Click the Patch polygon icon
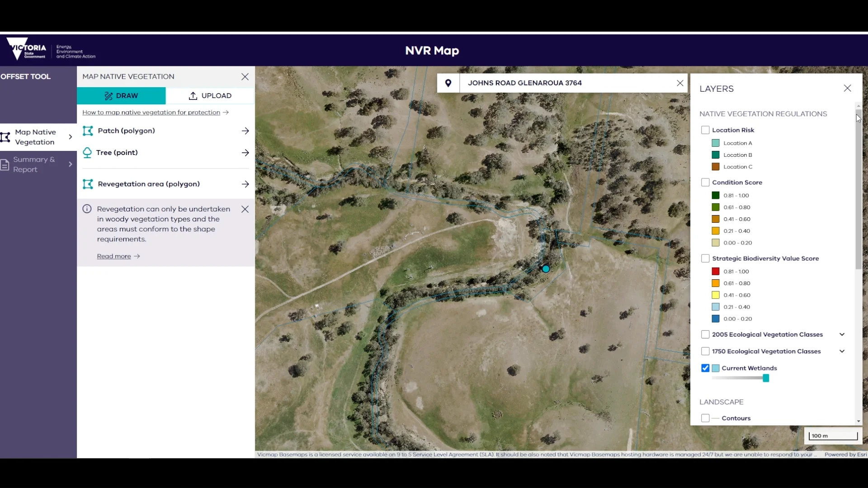This screenshot has width=868, height=488. [x=88, y=131]
